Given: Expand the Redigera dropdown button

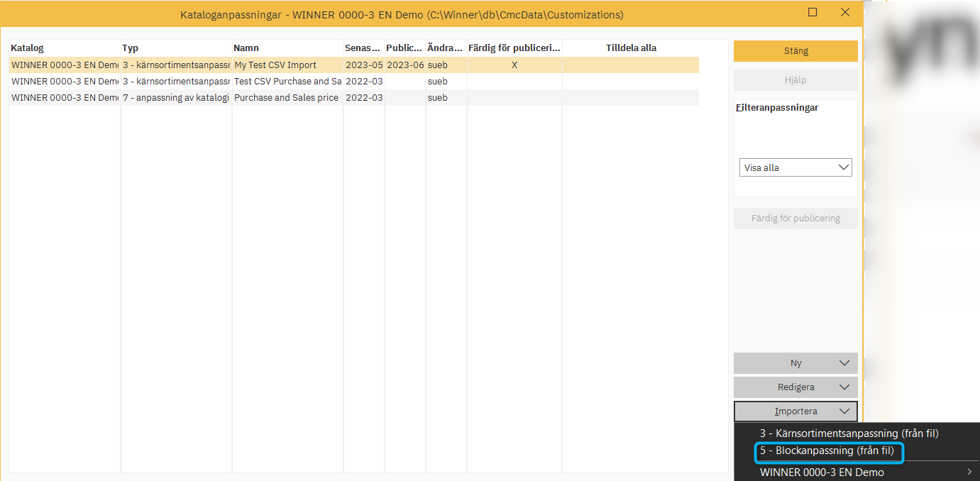Looking at the screenshot, I should 795,387.
